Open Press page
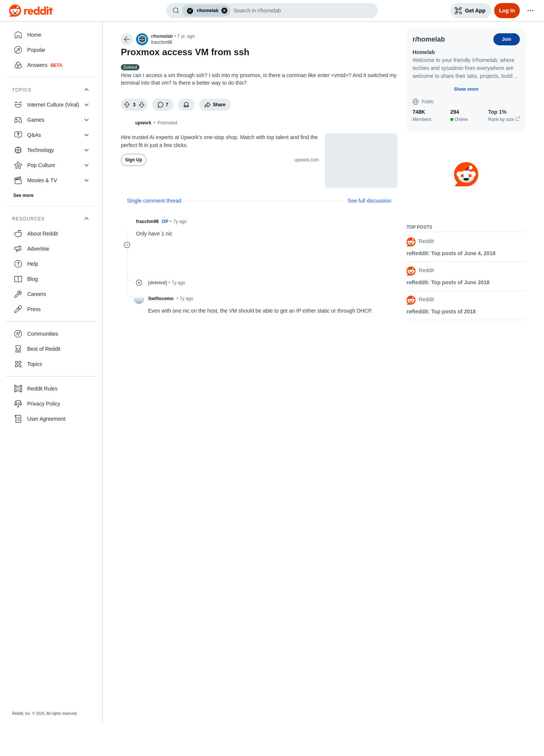 51,309
